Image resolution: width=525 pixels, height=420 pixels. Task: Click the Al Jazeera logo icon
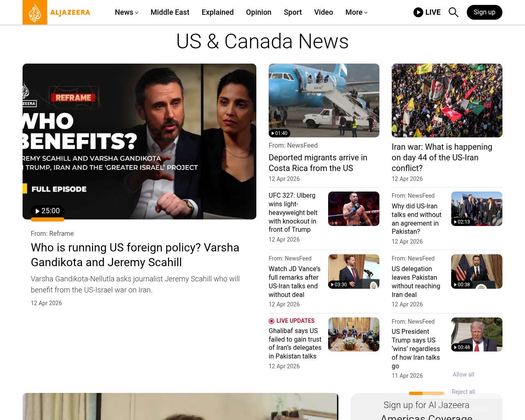[35, 12]
